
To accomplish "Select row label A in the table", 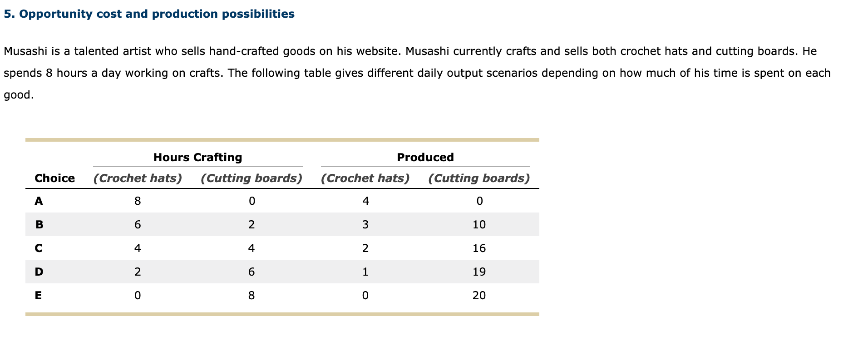I will click(x=39, y=201).
